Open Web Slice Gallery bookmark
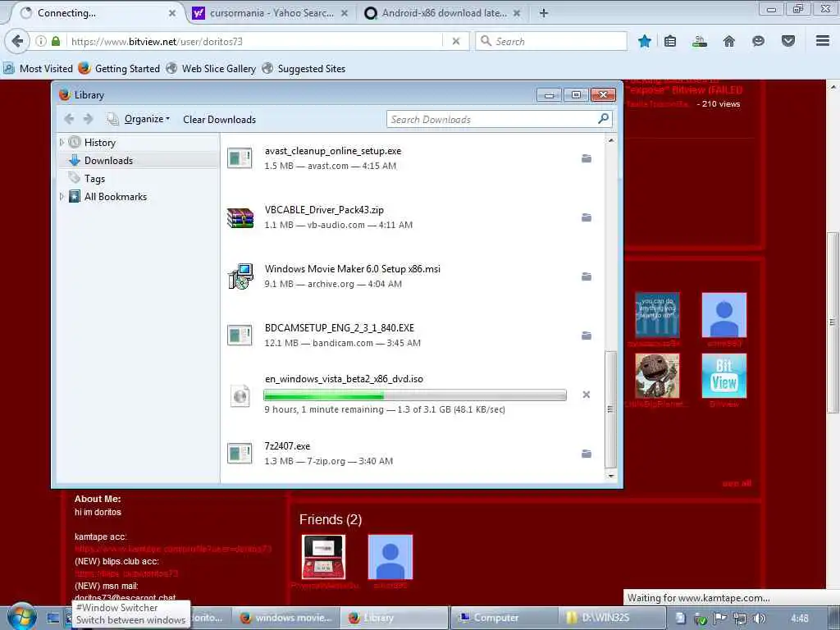This screenshot has width=840, height=630. tap(211, 69)
